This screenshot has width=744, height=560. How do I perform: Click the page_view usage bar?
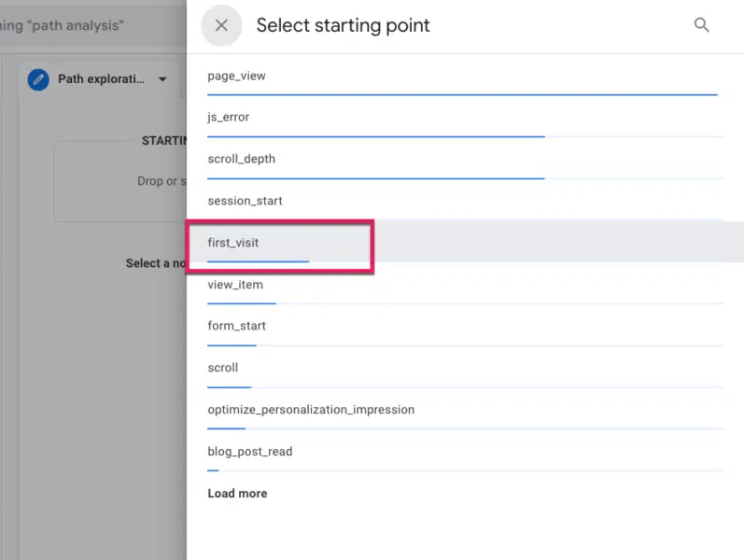462,95
